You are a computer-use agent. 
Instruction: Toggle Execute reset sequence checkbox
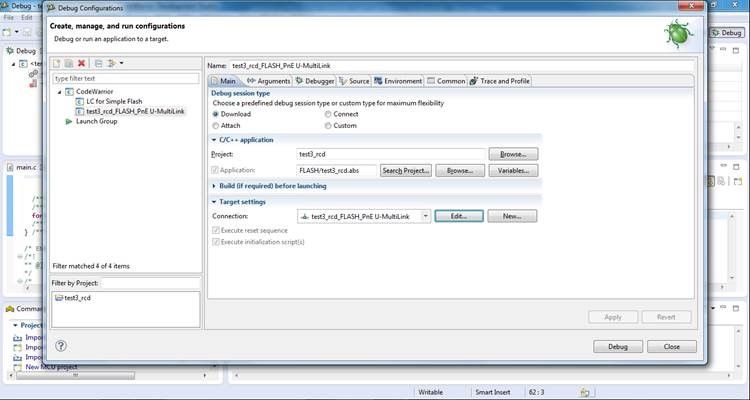pos(216,231)
